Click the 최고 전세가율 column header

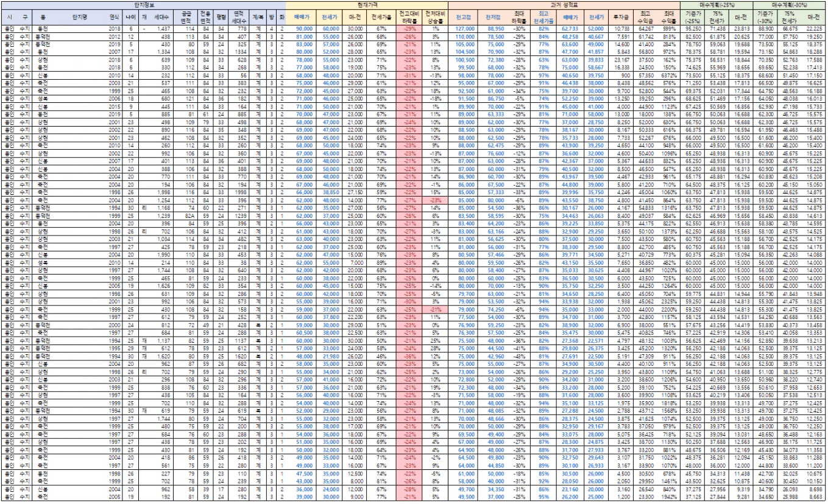point(543,17)
